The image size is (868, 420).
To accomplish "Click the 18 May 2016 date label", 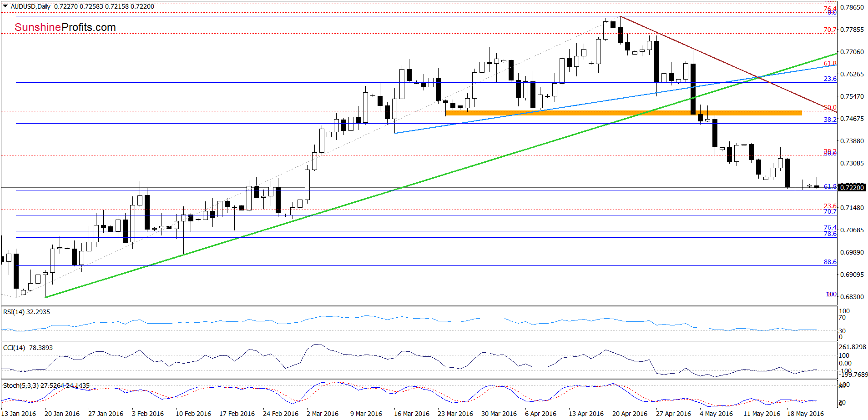I will click(x=805, y=414).
